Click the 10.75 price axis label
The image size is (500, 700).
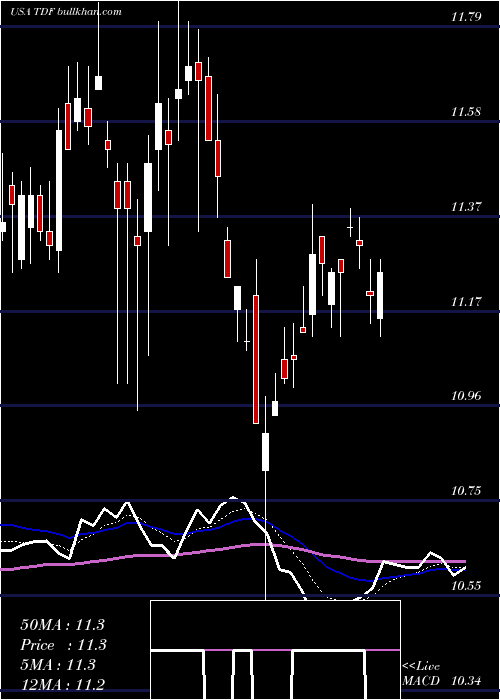pos(466,491)
